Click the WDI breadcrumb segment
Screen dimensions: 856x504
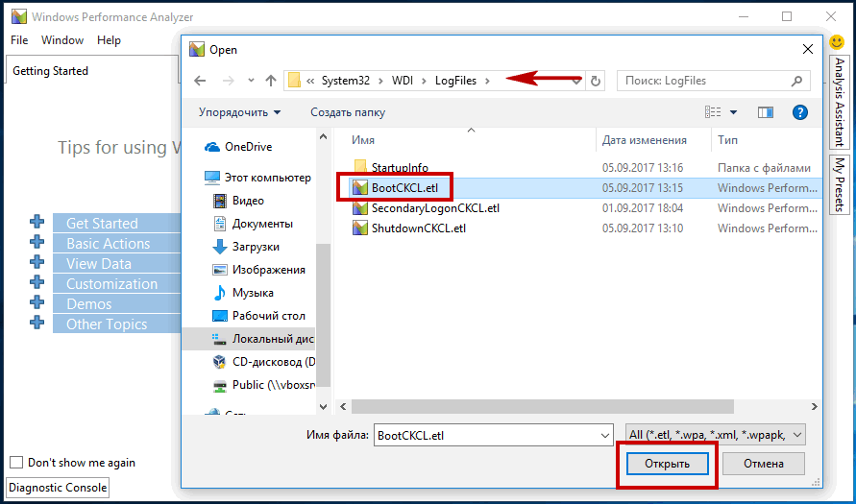(403, 81)
